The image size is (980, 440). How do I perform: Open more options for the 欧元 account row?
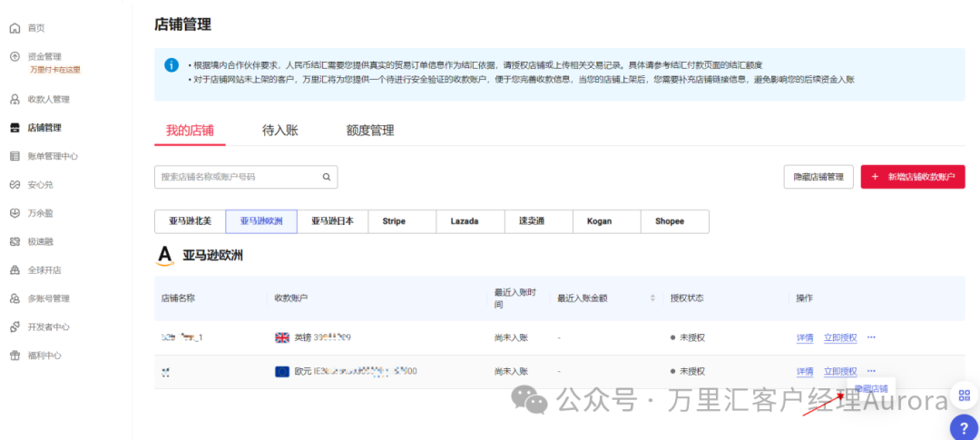click(x=871, y=371)
